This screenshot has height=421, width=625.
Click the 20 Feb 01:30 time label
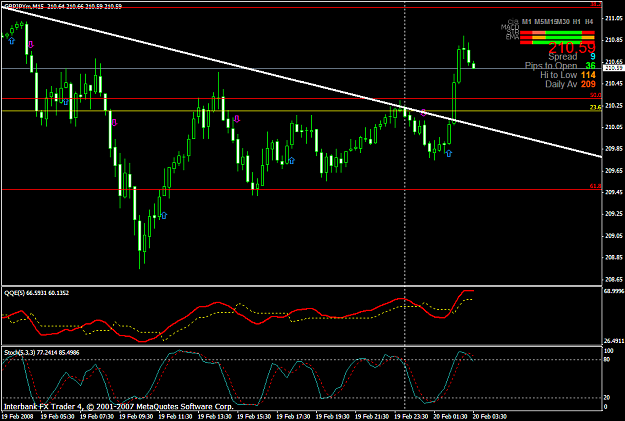tap(451, 417)
